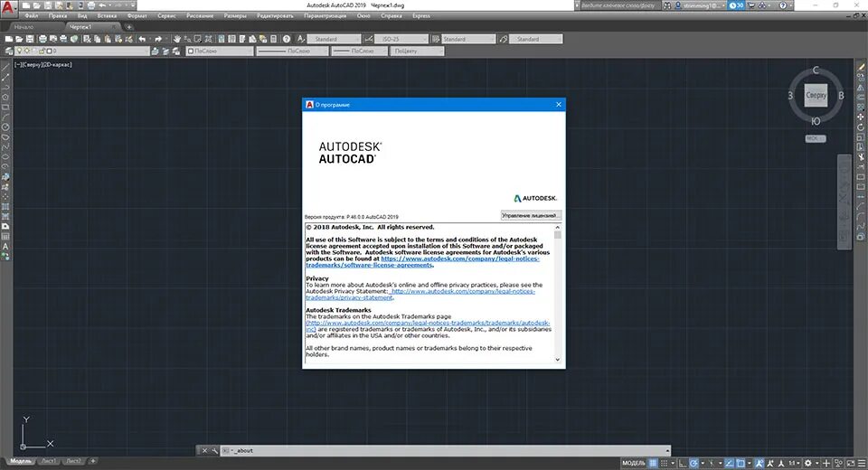Click the binoculars search icon in title bar
The width and height of the screenshot is (868, 470).
(667, 5)
